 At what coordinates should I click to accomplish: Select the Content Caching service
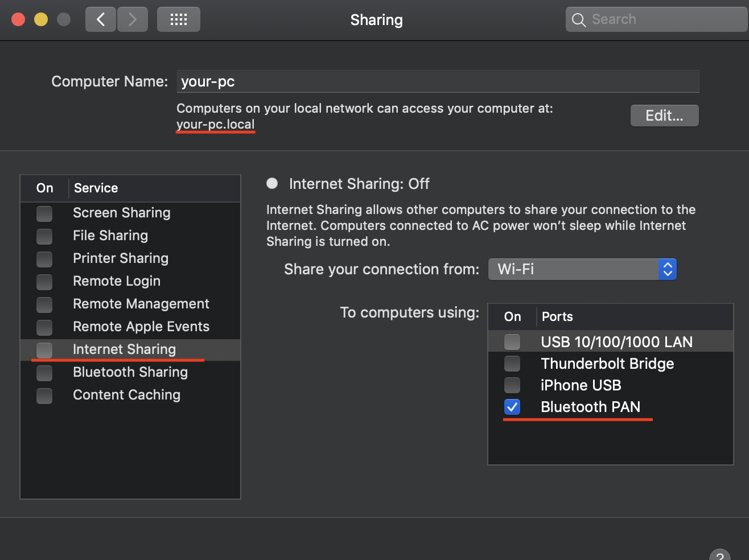click(x=126, y=395)
